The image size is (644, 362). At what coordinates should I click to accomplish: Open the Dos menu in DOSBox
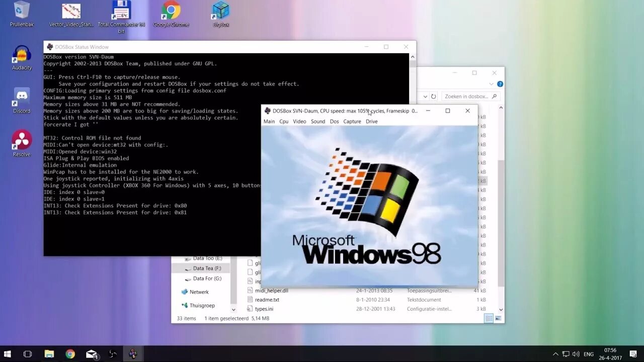click(335, 121)
